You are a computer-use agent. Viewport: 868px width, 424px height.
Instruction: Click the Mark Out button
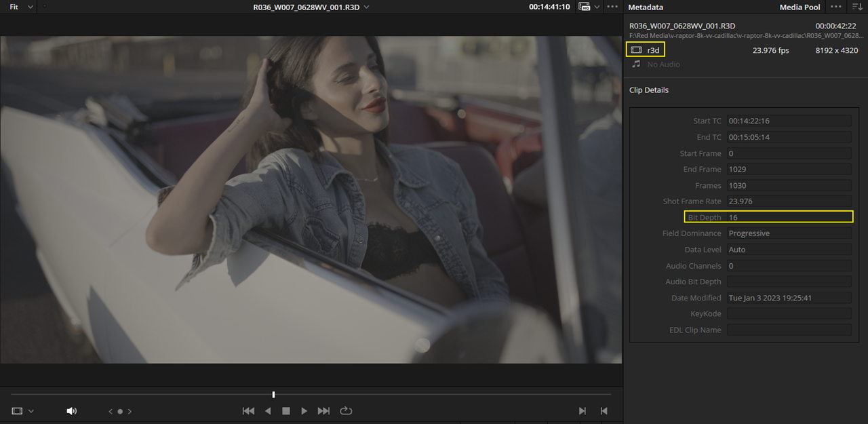tap(604, 411)
